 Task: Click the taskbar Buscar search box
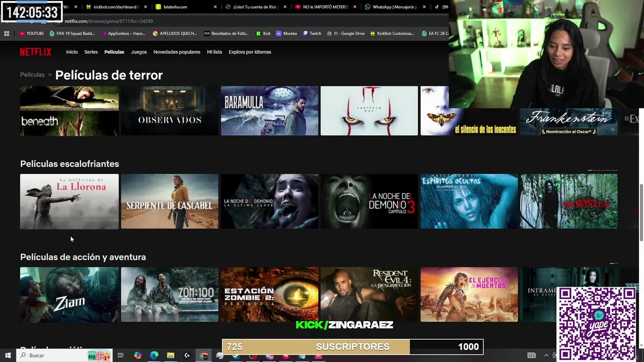tap(64, 355)
